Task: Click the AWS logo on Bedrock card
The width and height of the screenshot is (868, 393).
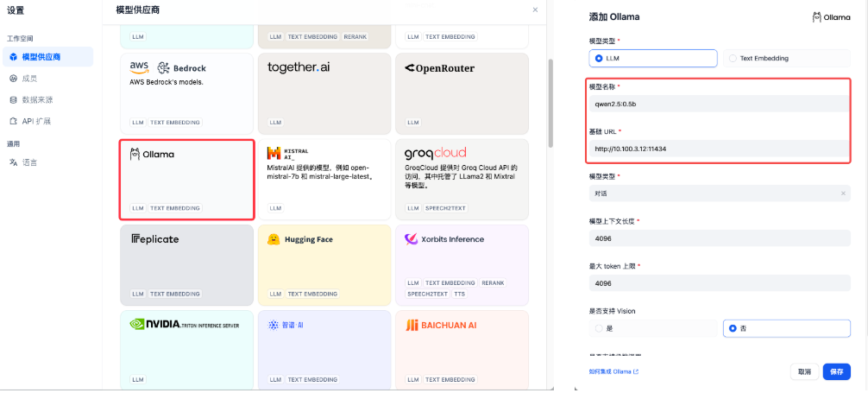Action: (x=140, y=67)
